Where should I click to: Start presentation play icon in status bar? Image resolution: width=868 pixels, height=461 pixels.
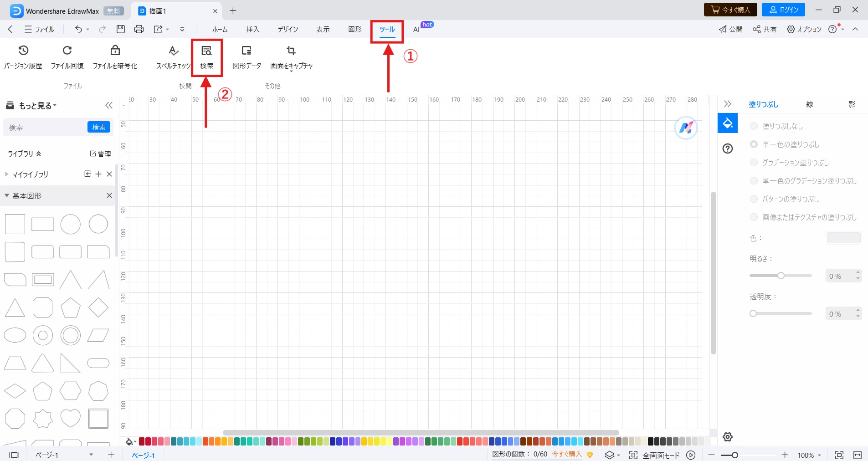click(691, 455)
